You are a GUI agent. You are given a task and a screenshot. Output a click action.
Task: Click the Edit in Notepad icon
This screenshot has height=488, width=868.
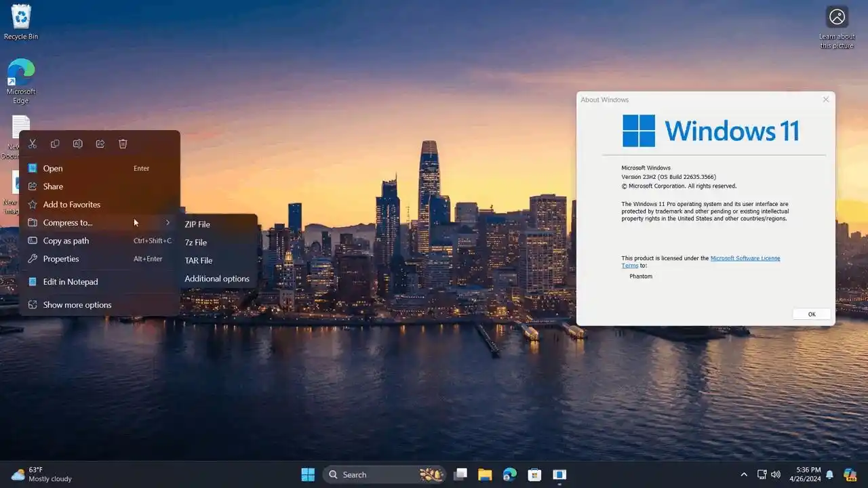[x=32, y=282]
